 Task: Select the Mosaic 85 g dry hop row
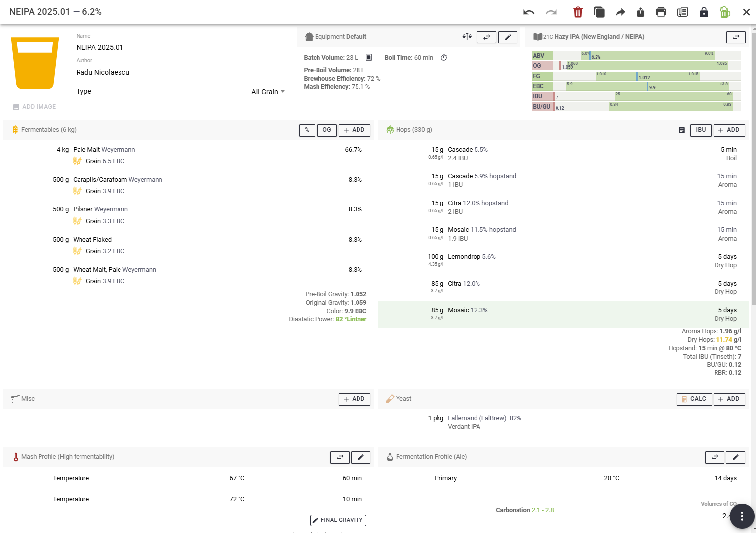[x=562, y=314]
